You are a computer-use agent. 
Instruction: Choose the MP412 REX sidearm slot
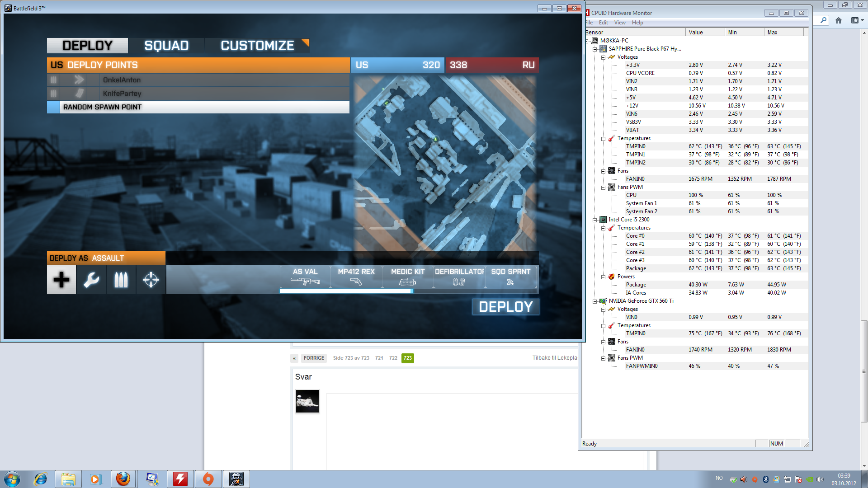356,277
